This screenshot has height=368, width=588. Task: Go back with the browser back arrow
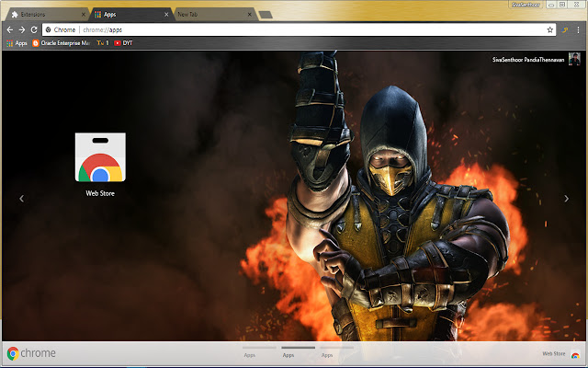[10, 29]
